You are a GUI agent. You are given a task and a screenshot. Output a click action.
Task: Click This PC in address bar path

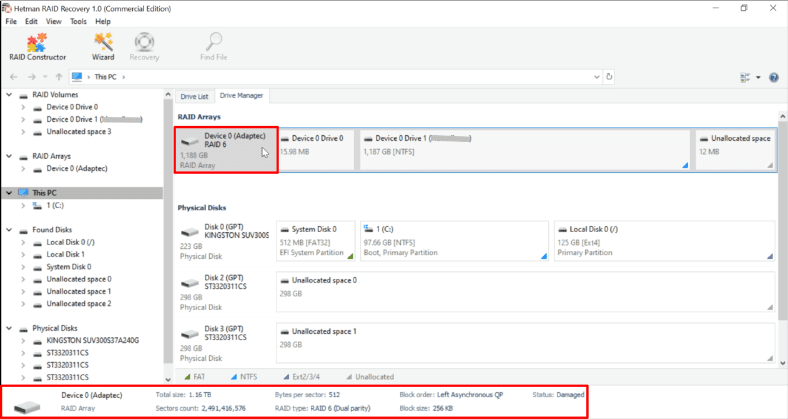[x=106, y=77]
